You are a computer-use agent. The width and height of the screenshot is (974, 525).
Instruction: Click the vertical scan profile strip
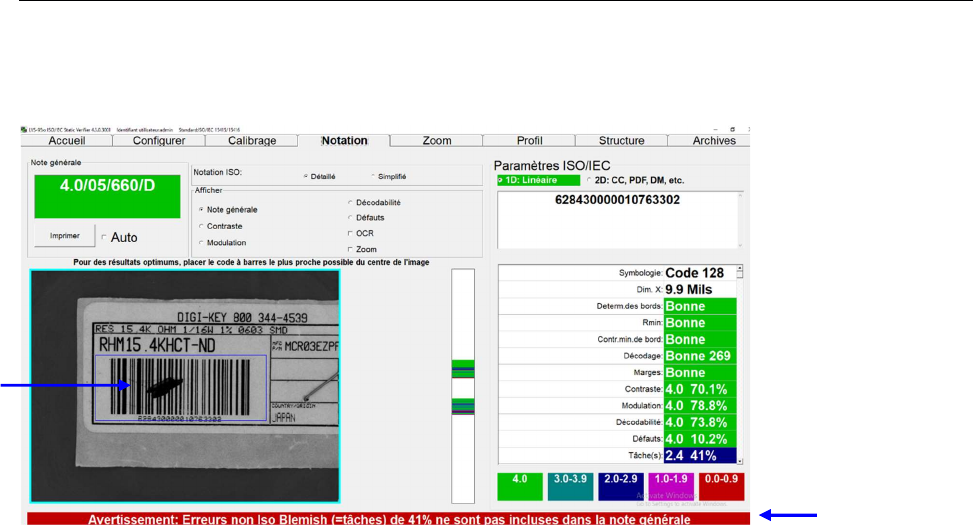[463, 386]
